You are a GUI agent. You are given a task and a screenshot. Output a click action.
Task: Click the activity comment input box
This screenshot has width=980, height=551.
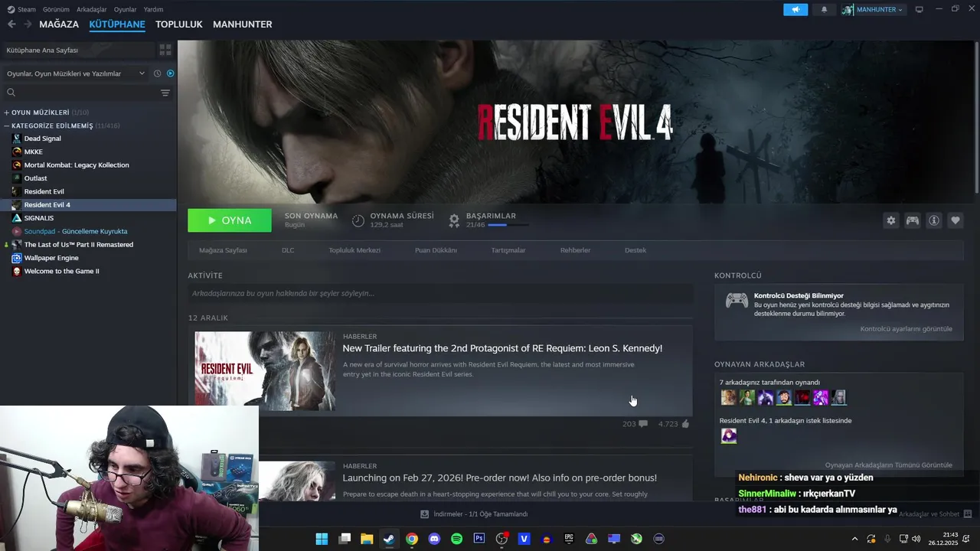pyautogui.click(x=440, y=293)
